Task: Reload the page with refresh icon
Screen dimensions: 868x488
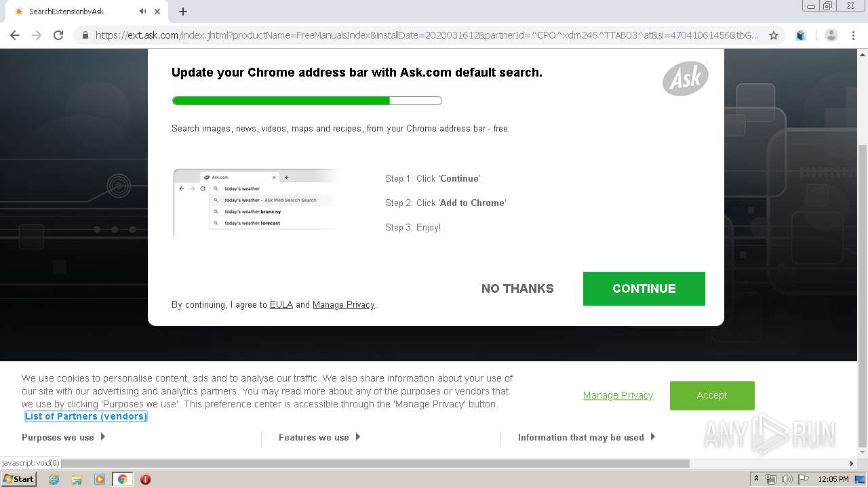Action: pyautogui.click(x=58, y=35)
